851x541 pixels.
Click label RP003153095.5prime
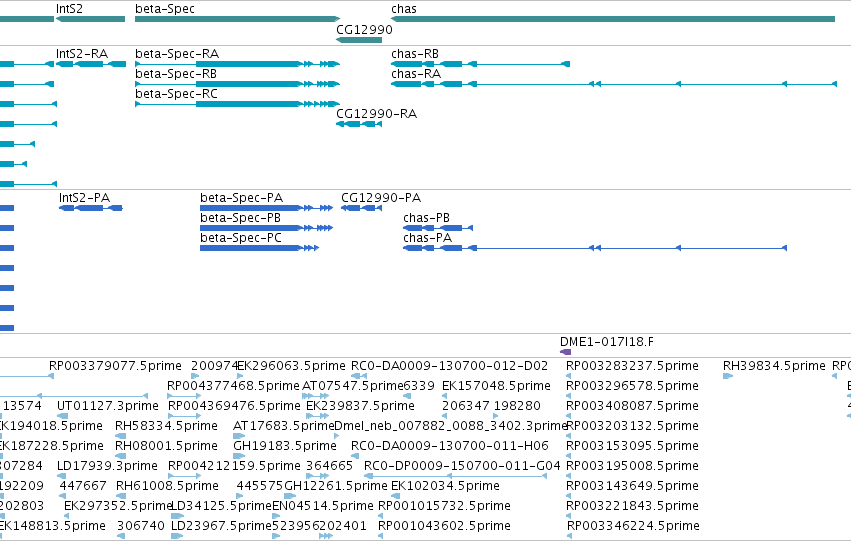632,446
